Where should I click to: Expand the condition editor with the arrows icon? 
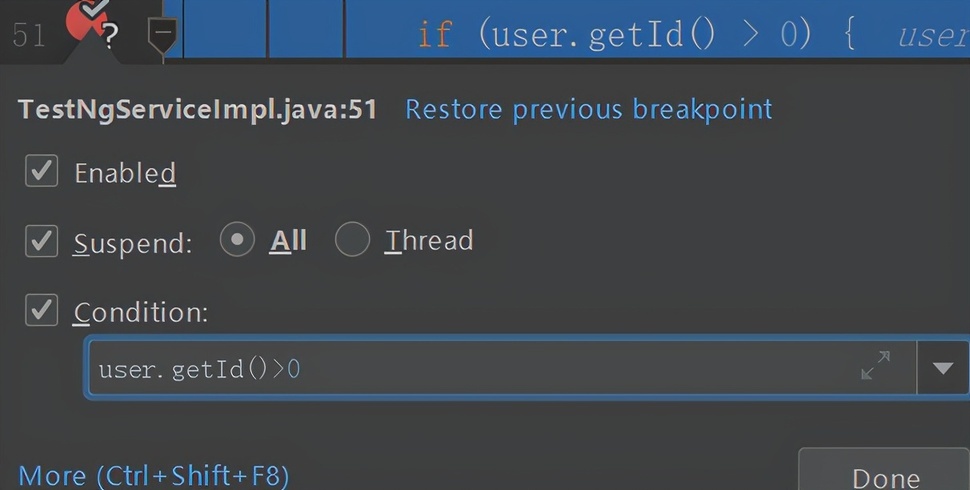pos(875,366)
